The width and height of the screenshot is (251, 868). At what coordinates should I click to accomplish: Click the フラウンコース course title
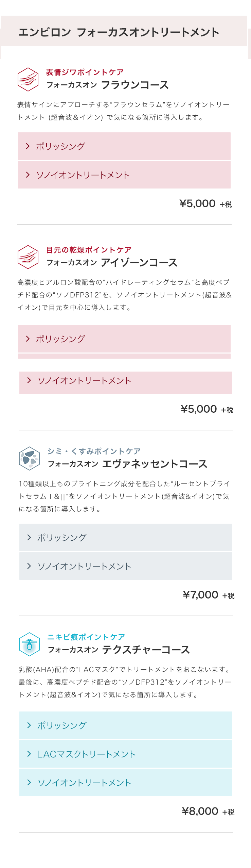tap(135, 85)
